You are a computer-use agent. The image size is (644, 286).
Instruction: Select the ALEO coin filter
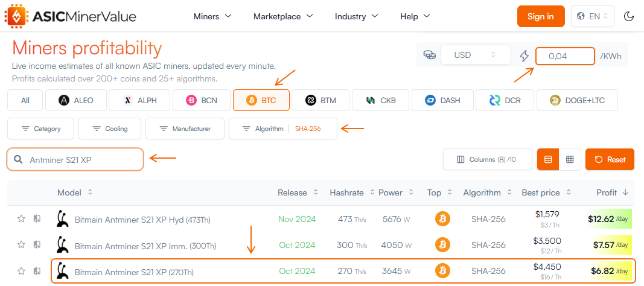pos(75,100)
